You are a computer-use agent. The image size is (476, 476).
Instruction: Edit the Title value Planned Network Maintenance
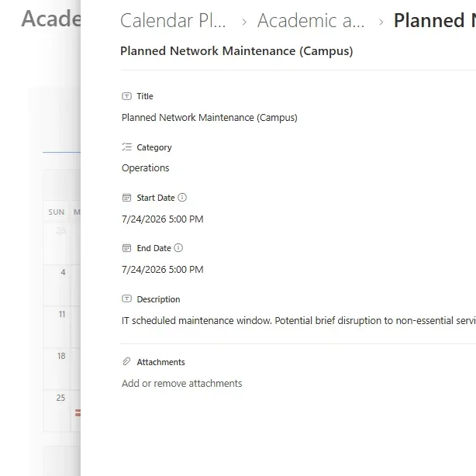(209, 118)
